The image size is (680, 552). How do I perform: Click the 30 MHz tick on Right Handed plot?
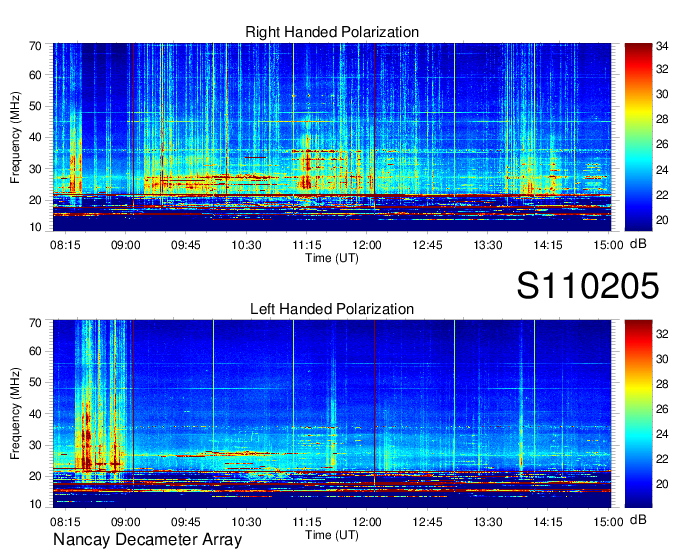click(x=35, y=169)
